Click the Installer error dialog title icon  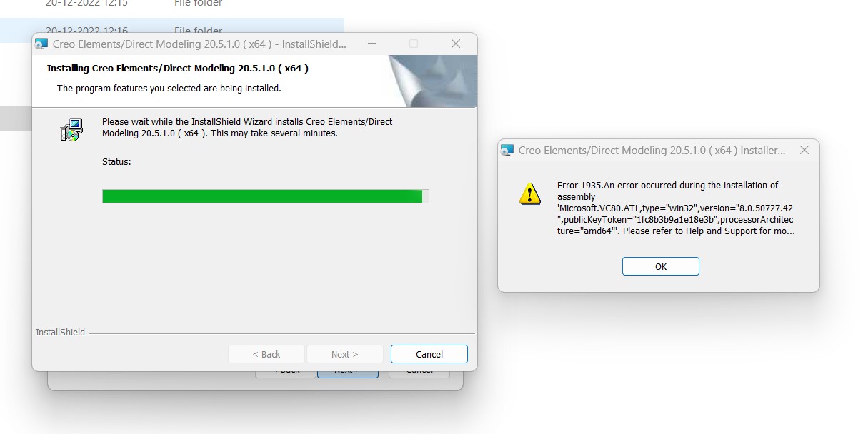tap(507, 151)
